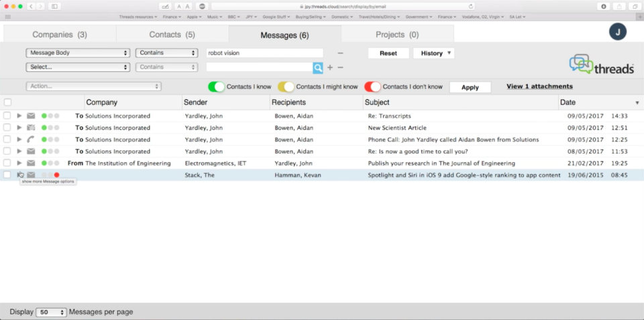This screenshot has height=320, width=644.
Task: Sort by Sender column header
Action: [195, 102]
